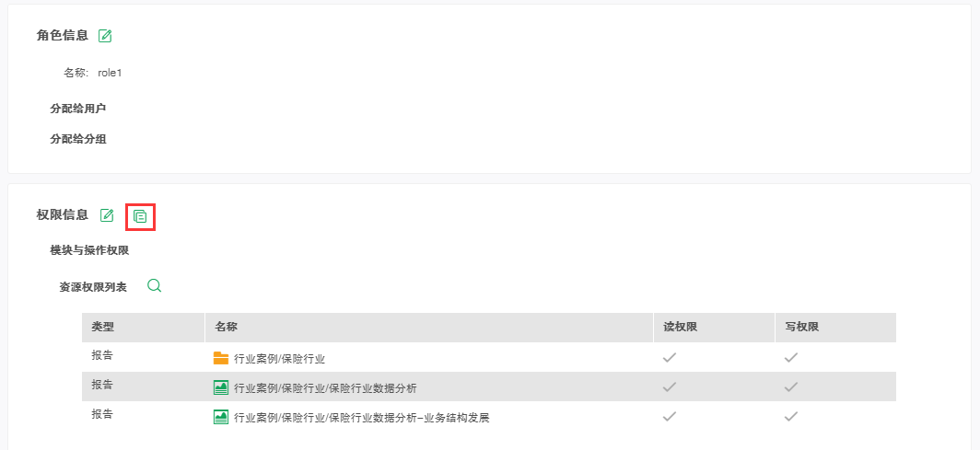
Task: Toggle read permission check for 业务结构发展 row
Action: pos(670,417)
